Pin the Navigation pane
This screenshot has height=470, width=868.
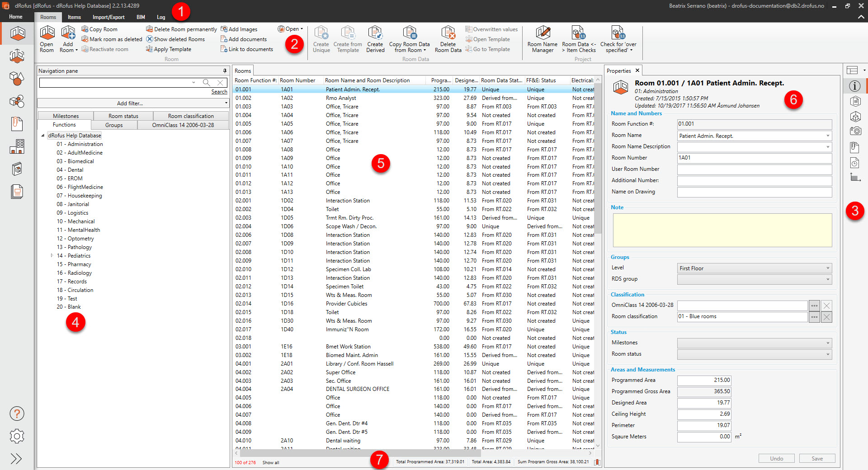[225, 71]
